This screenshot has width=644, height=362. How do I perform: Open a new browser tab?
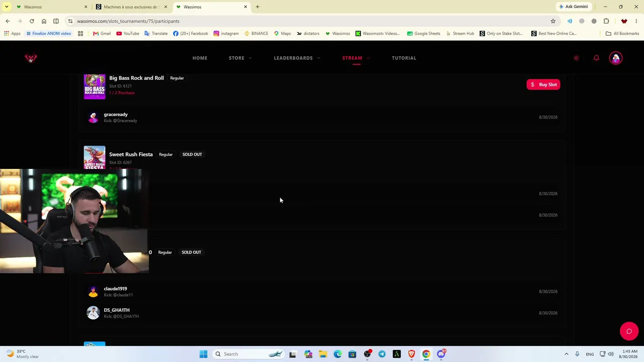tap(258, 7)
